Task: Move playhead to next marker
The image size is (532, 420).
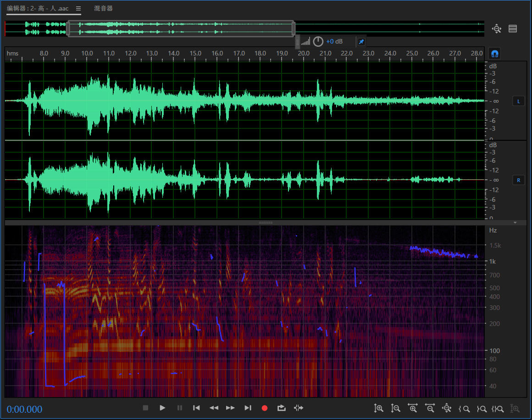Action: click(248, 408)
